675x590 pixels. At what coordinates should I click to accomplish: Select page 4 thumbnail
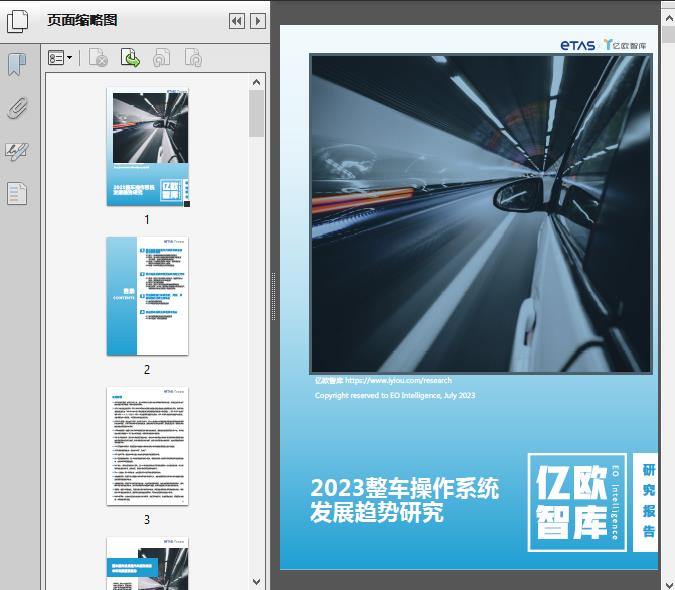148,563
